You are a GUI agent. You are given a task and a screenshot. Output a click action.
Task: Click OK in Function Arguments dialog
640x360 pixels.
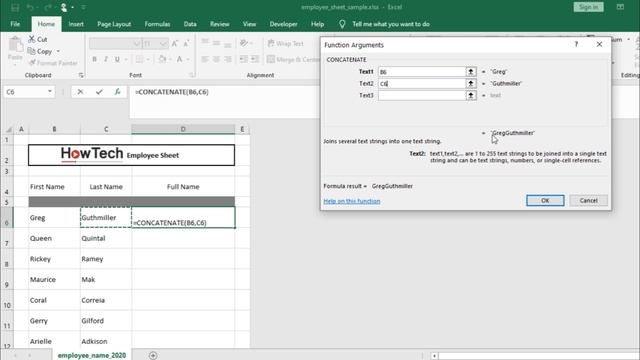click(x=545, y=200)
